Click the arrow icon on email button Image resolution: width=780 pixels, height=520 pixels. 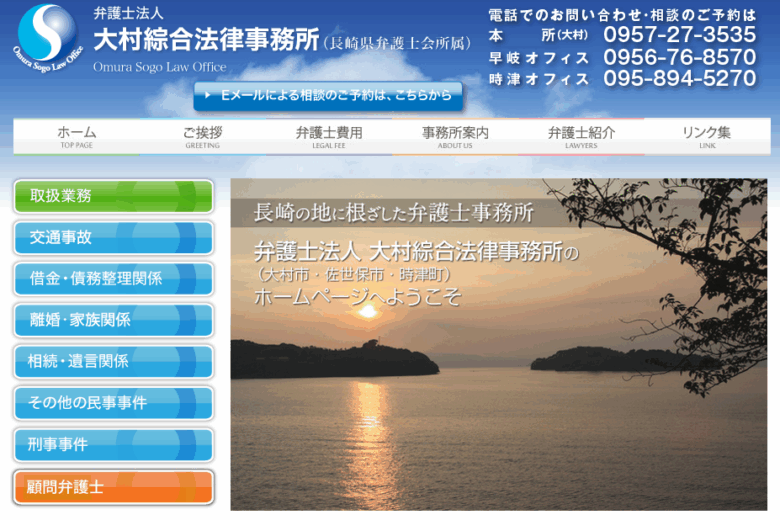[207, 96]
